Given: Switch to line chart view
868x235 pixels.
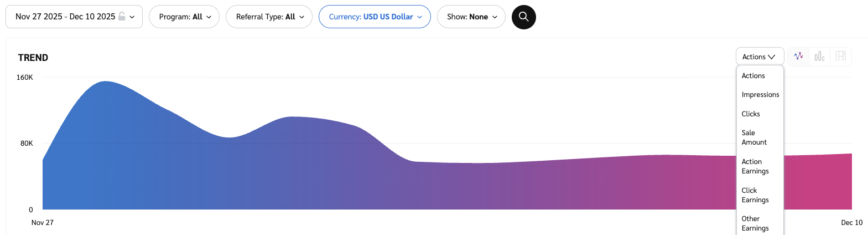Looking at the screenshot, I should pos(798,57).
